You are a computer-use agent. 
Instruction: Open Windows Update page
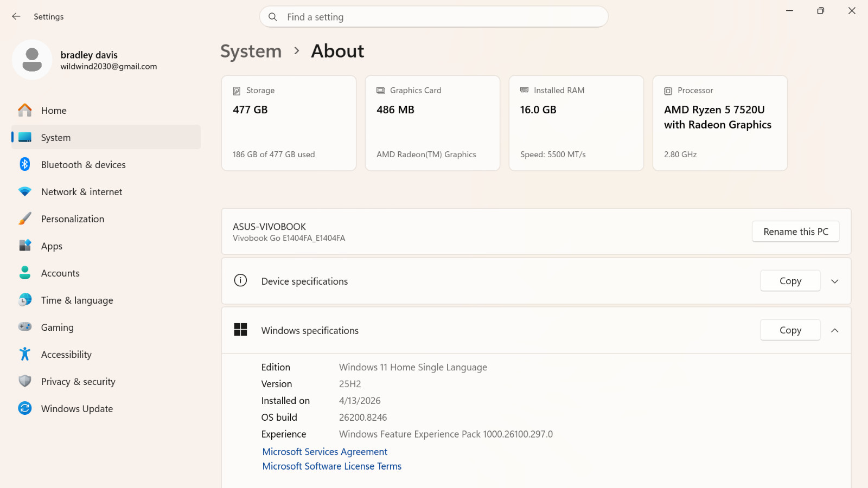pos(106,408)
